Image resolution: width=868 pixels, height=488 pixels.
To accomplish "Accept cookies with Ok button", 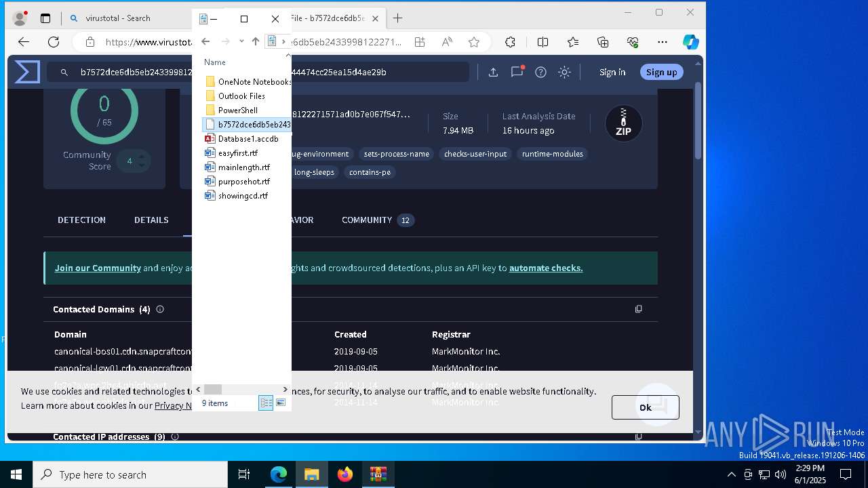I will click(645, 407).
